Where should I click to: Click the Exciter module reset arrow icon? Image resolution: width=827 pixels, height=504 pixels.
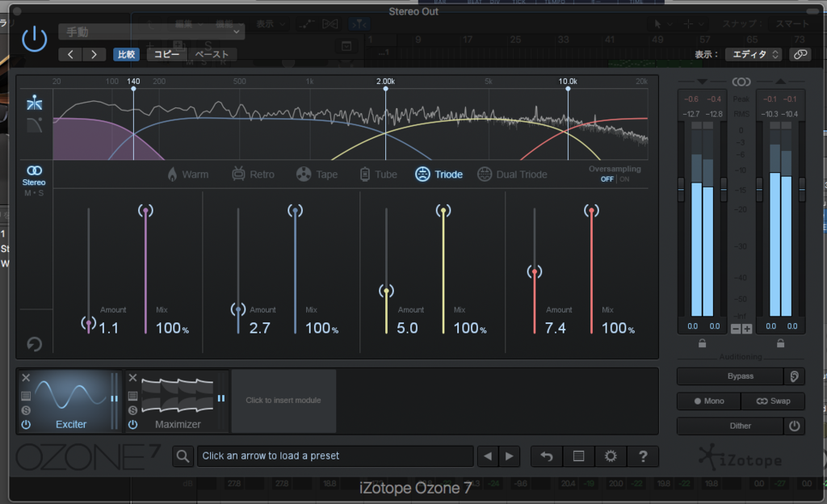[34, 344]
